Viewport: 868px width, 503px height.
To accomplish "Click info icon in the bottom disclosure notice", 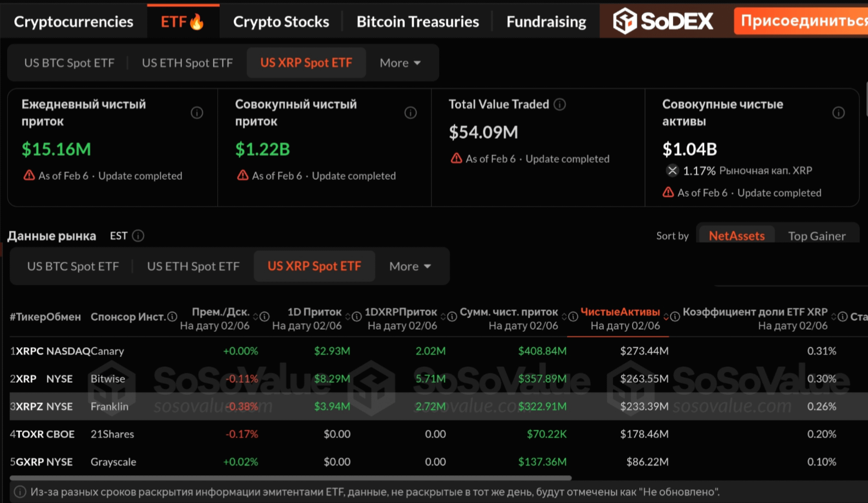I will pyautogui.click(x=20, y=492).
